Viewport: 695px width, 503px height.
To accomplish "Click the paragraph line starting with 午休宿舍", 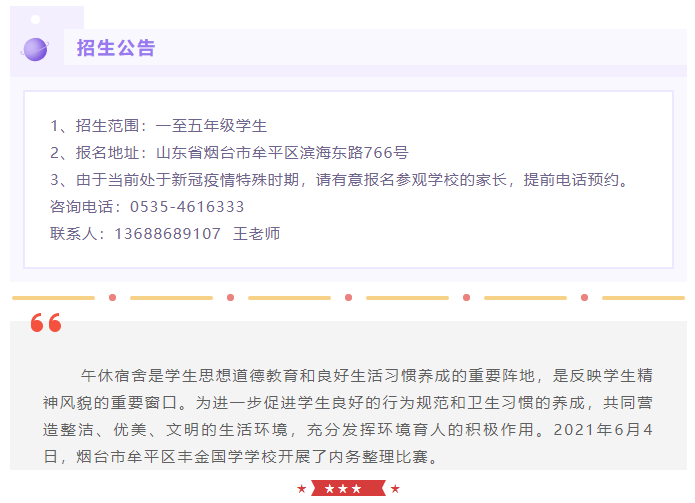I will coord(367,376).
